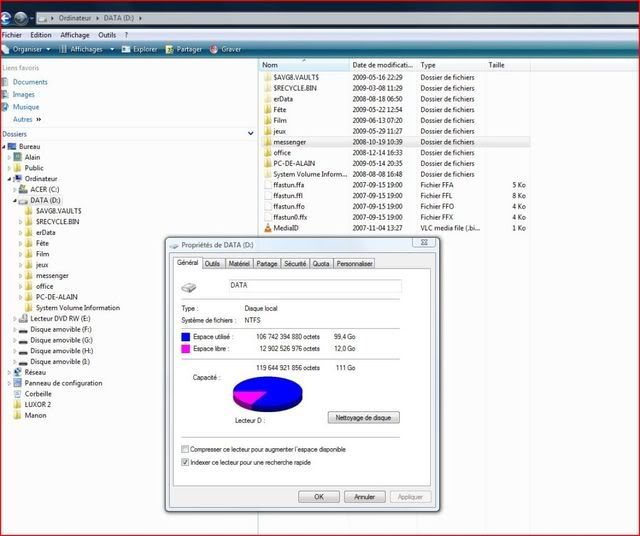Open the Fichier menu
The height and width of the screenshot is (536, 640).
pos(12,35)
